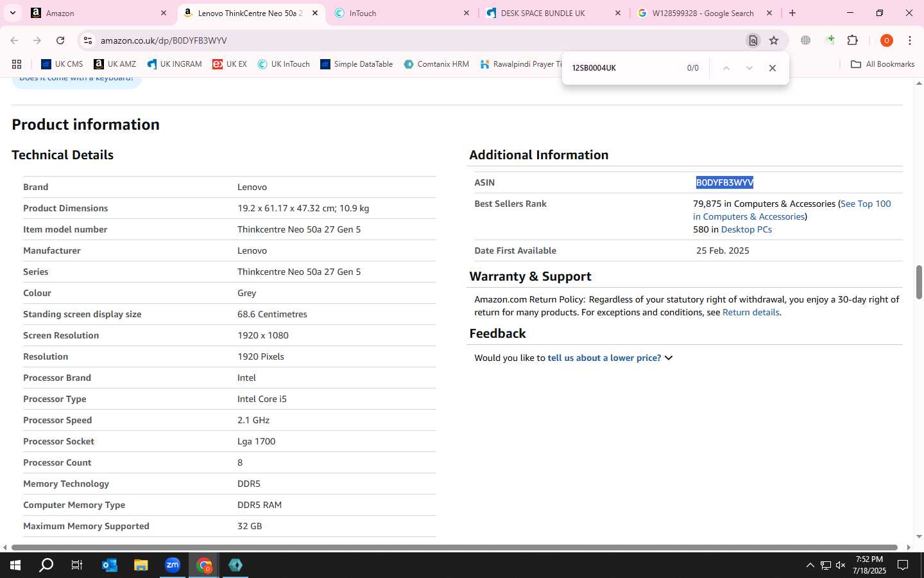Open UK AMZ bookmark
The height and width of the screenshot is (578, 924).
tap(115, 64)
